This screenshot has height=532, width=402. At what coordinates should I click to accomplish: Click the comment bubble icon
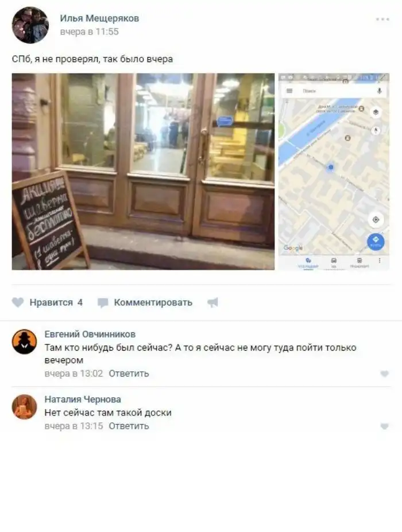[x=103, y=302]
